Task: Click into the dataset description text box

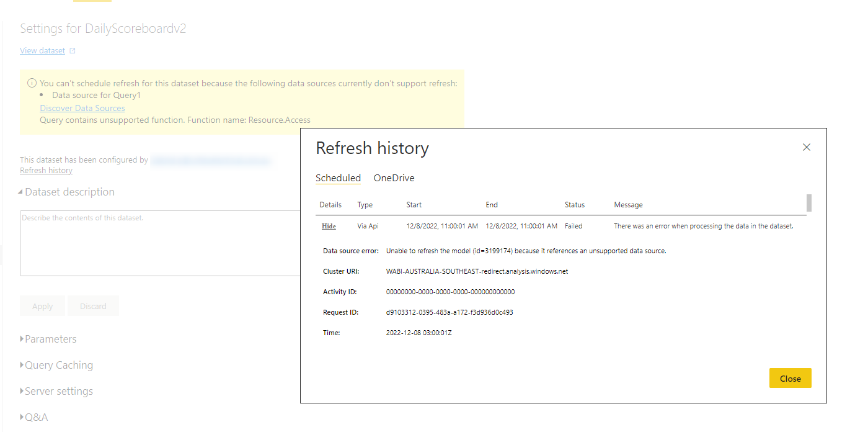Action: tap(160, 243)
